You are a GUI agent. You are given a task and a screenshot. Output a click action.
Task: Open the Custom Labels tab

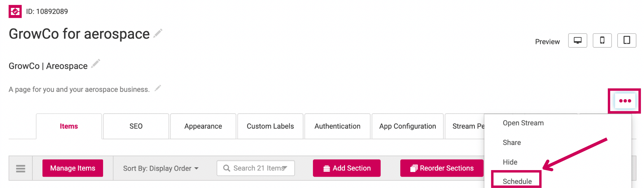(270, 126)
